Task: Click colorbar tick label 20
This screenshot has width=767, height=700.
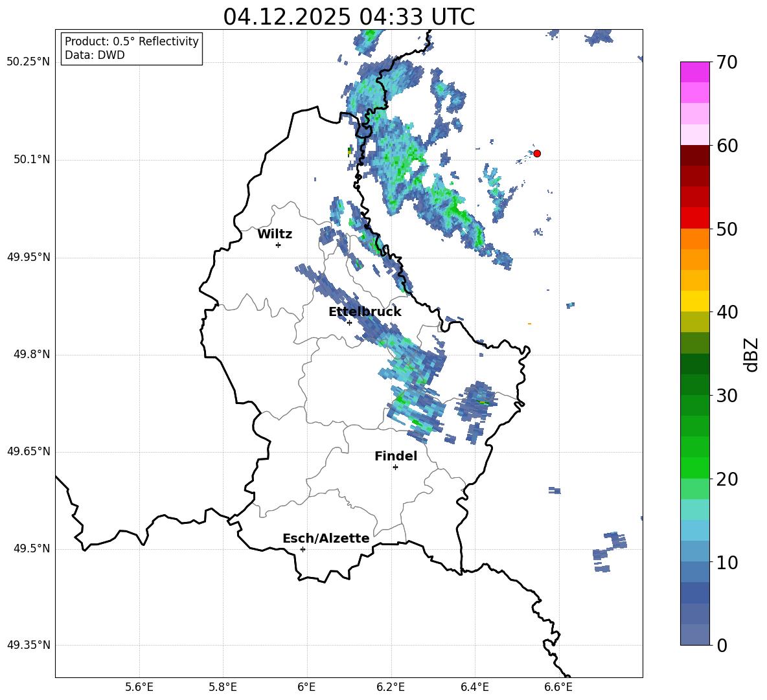Action: [727, 479]
